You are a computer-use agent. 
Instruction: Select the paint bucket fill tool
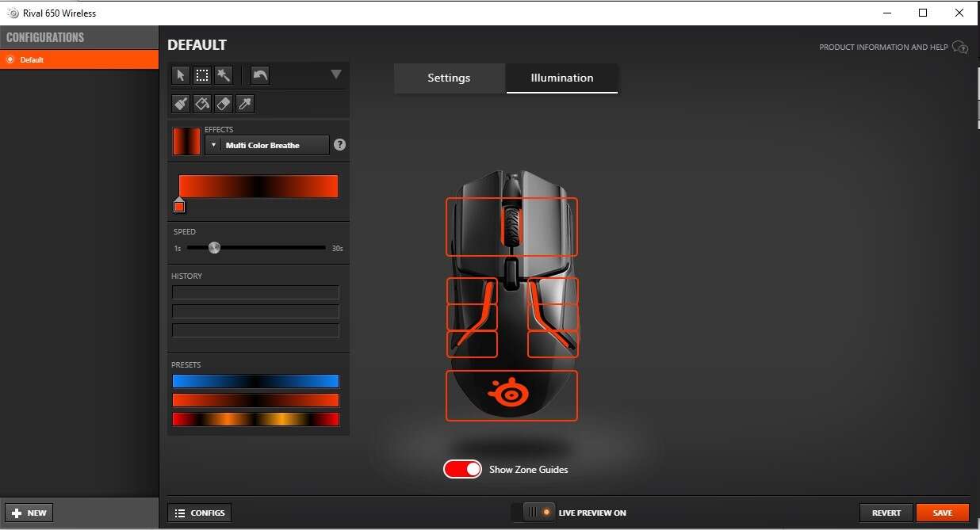202,104
